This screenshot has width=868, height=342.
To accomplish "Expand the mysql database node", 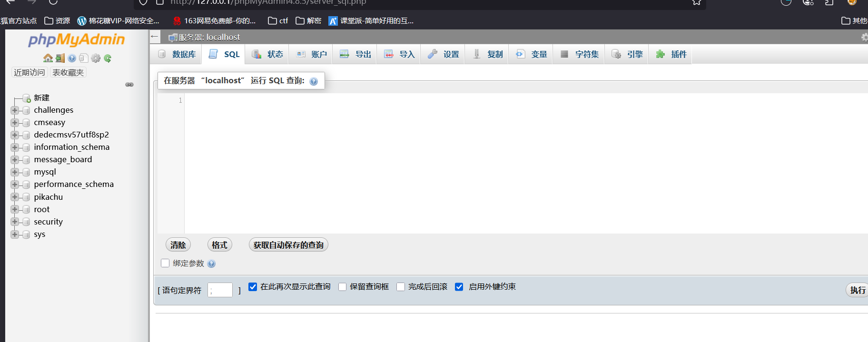I will click(x=15, y=172).
